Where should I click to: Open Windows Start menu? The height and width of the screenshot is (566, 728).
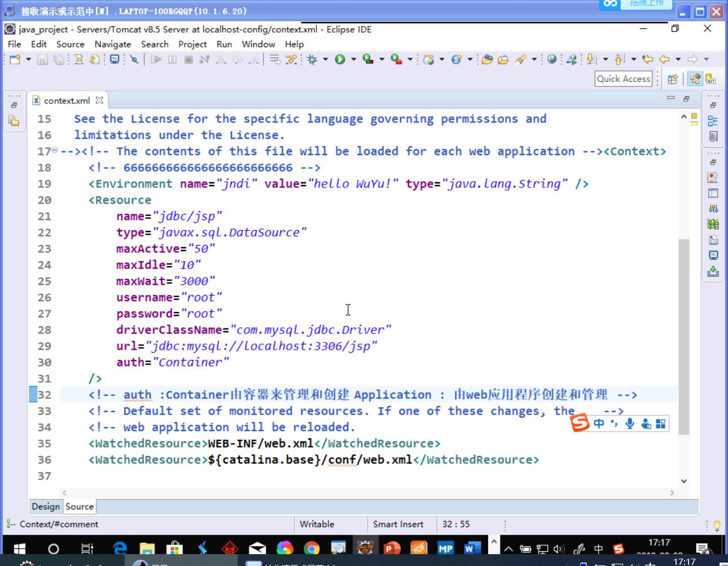click(x=19, y=548)
